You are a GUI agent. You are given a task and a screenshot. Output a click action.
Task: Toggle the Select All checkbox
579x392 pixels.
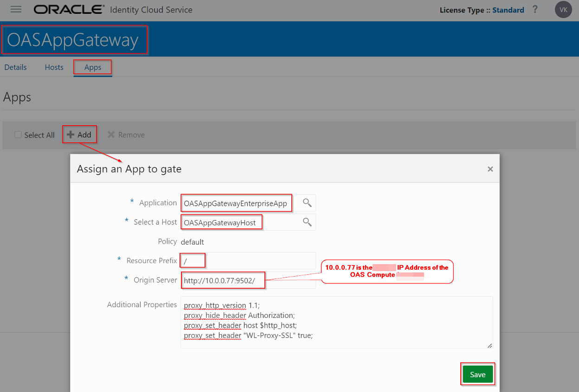(18, 134)
